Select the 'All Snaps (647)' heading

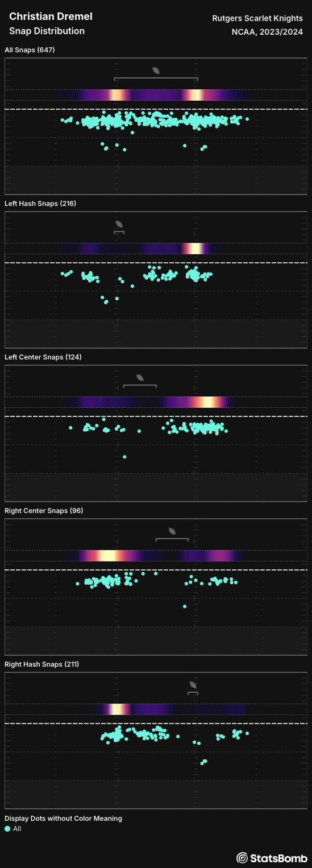[30, 50]
